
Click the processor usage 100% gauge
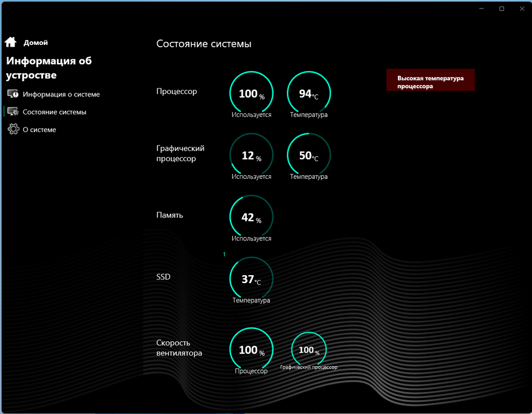[251, 93]
